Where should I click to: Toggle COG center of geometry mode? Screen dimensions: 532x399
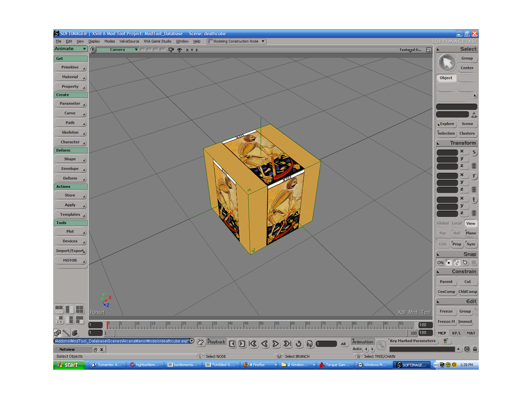(443, 244)
